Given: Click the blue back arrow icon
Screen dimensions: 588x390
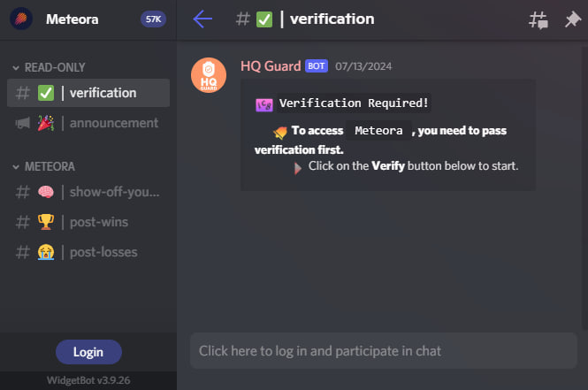Looking at the screenshot, I should point(202,19).
